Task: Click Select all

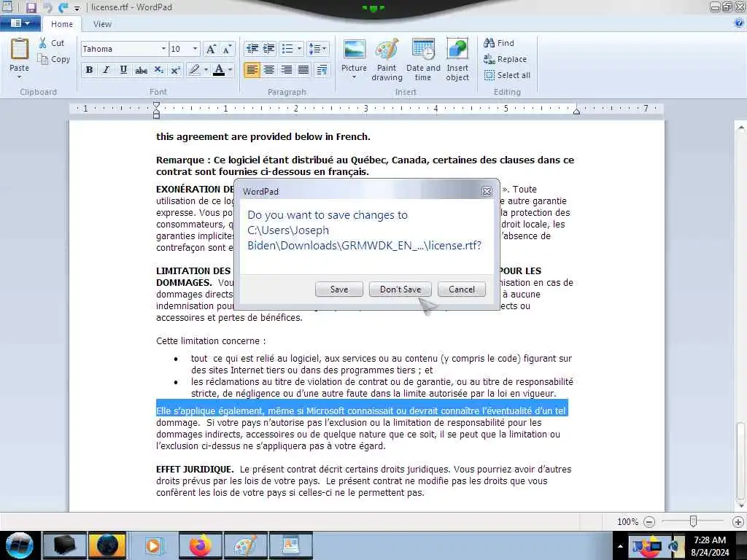Action: tap(507, 75)
